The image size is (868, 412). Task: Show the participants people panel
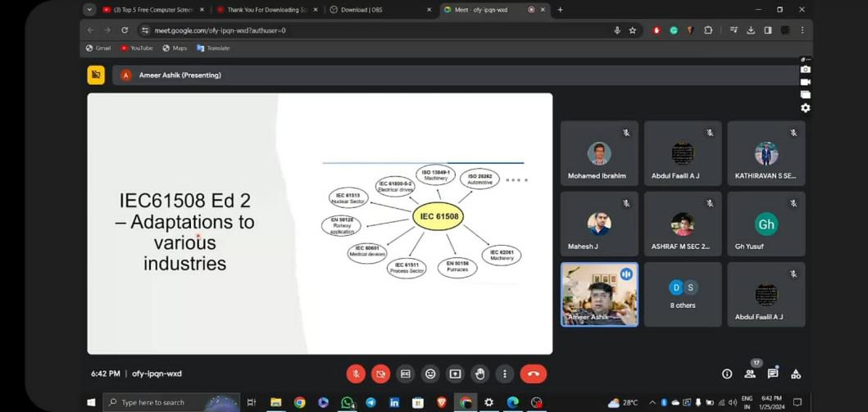(x=750, y=374)
